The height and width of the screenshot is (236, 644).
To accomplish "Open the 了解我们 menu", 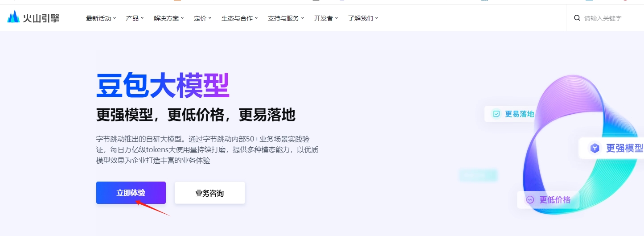I will [363, 18].
